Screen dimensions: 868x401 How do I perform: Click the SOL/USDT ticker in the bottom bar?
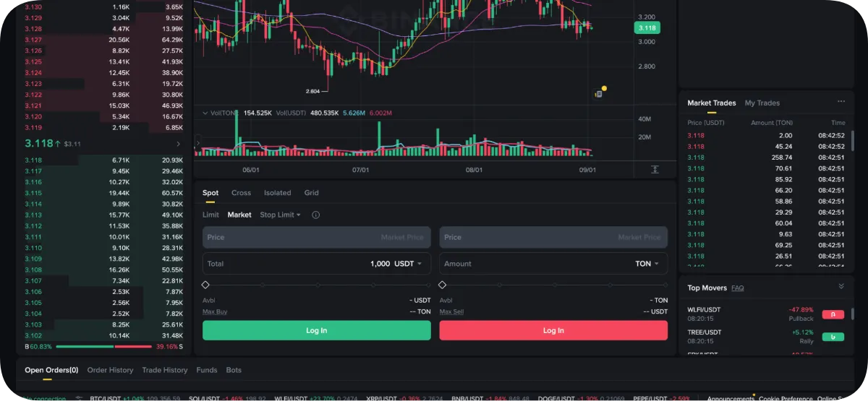(226, 398)
